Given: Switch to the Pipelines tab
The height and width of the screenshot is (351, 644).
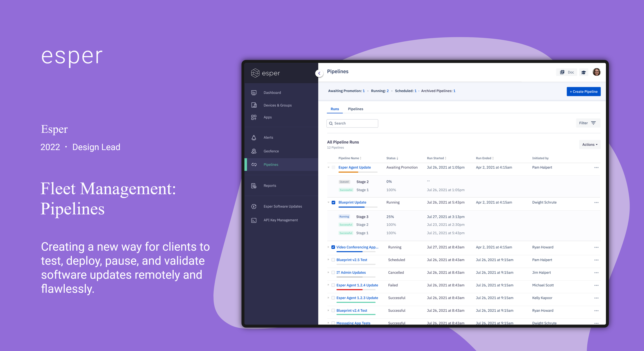Looking at the screenshot, I should tap(355, 109).
